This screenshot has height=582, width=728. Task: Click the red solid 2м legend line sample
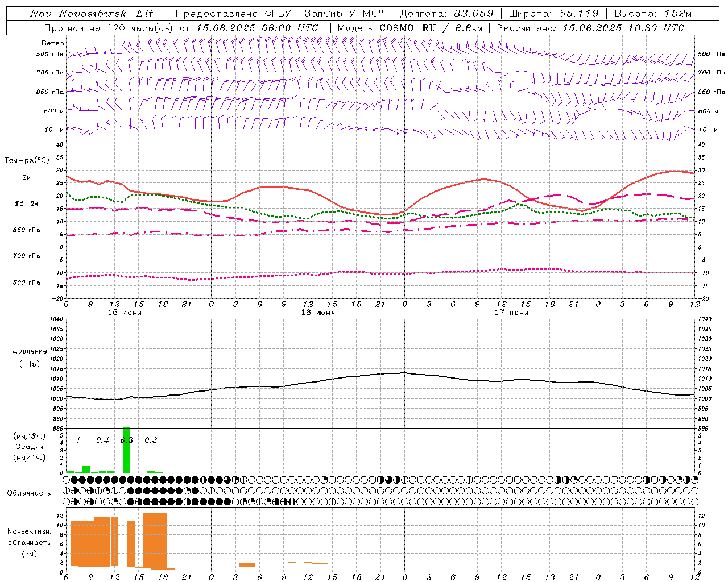[x=26, y=184]
